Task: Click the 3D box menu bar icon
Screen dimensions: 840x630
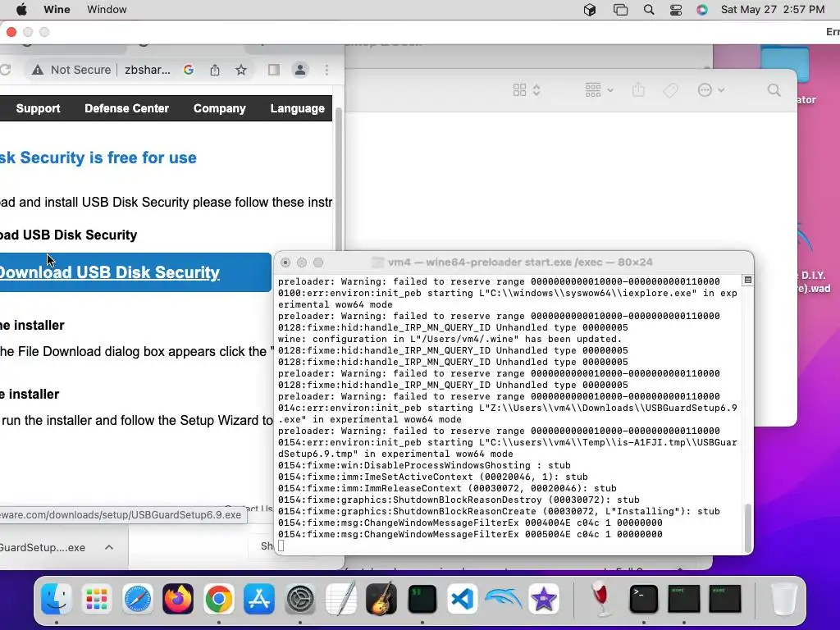Action: coord(590,10)
